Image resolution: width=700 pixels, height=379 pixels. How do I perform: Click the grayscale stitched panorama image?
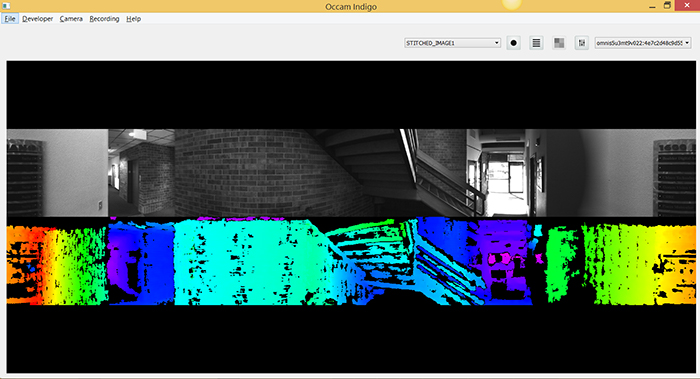351,173
